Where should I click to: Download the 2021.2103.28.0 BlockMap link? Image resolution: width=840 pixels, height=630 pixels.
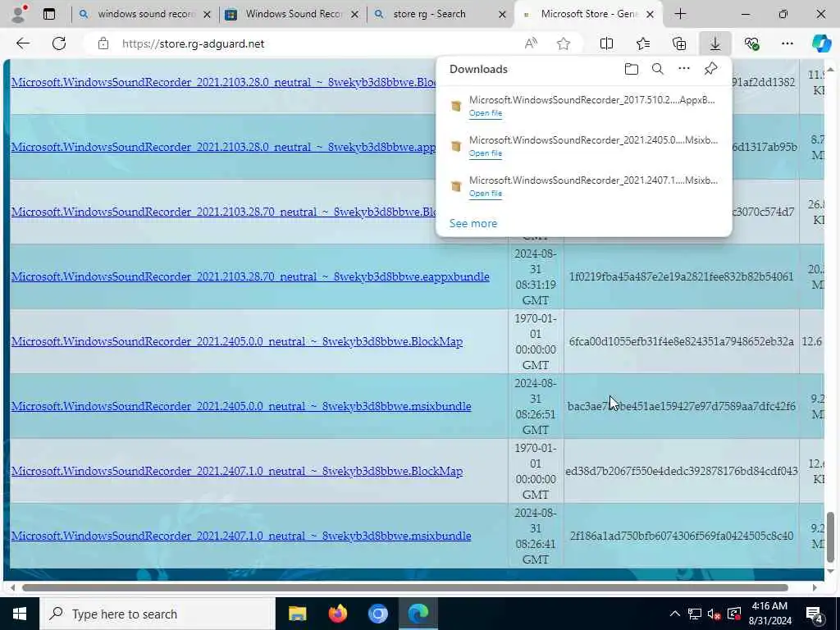coord(223,82)
